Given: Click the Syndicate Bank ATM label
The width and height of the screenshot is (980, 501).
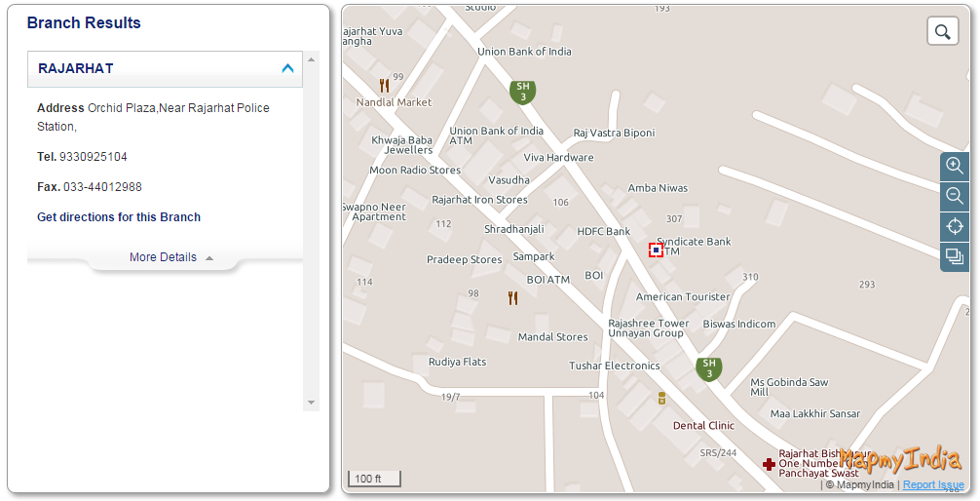Looking at the screenshot, I should (x=694, y=247).
